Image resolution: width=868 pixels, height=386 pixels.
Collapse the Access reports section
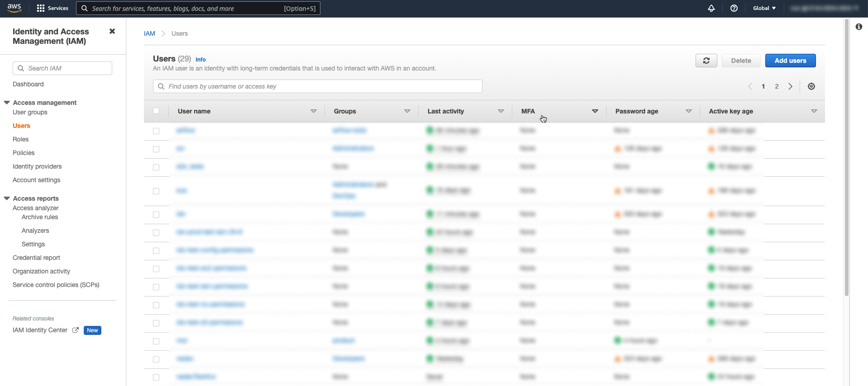pos(7,198)
